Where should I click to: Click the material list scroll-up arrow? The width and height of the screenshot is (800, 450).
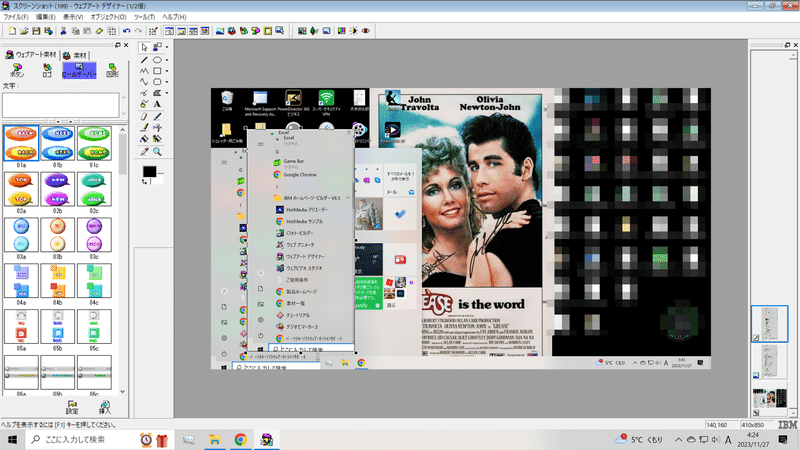(123, 130)
